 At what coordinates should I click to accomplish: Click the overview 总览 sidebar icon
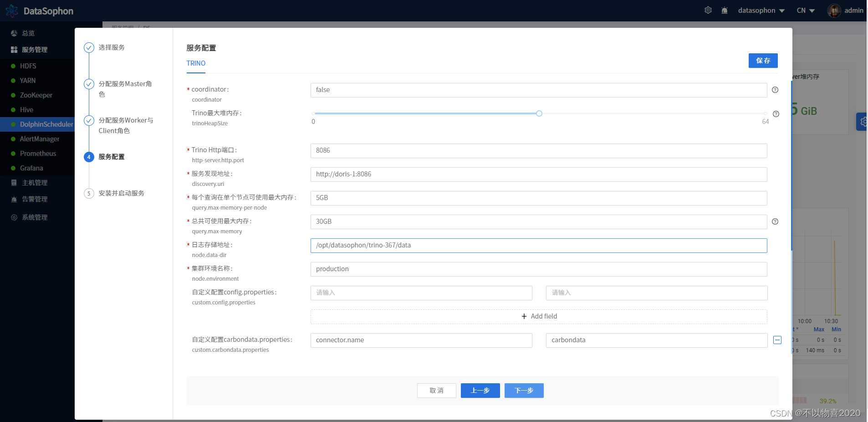click(x=14, y=33)
